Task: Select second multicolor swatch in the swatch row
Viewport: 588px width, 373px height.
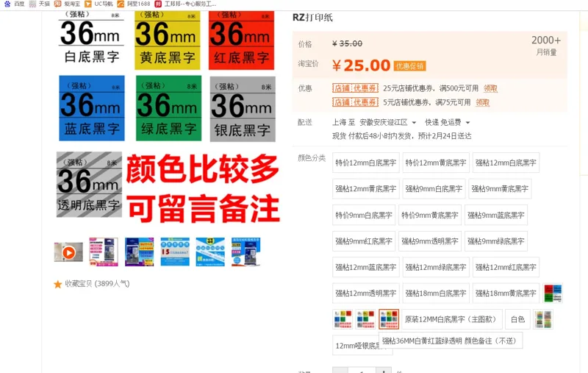Action: click(x=365, y=319)
